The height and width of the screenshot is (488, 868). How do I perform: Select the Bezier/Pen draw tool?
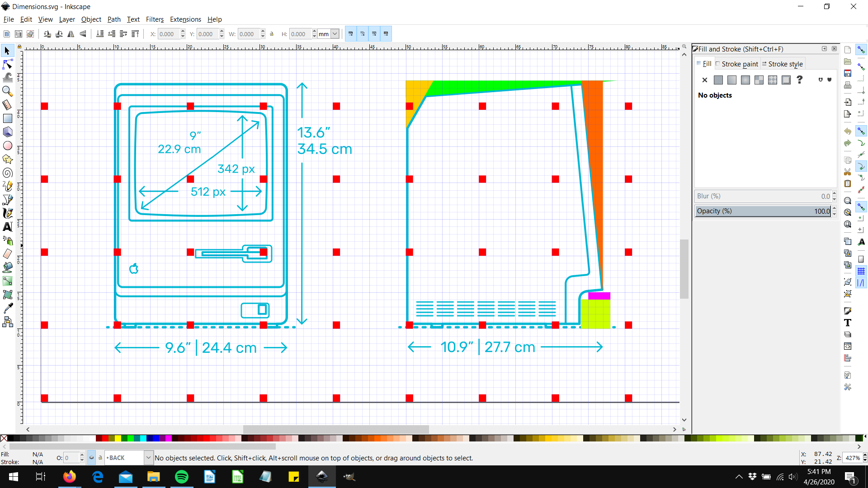[x=8, y=200]
